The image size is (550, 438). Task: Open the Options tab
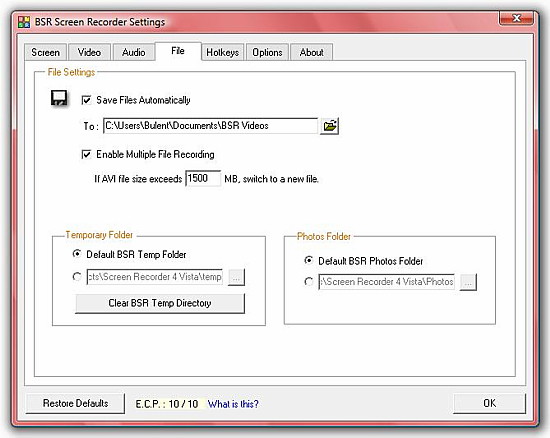tap(267, 52)
